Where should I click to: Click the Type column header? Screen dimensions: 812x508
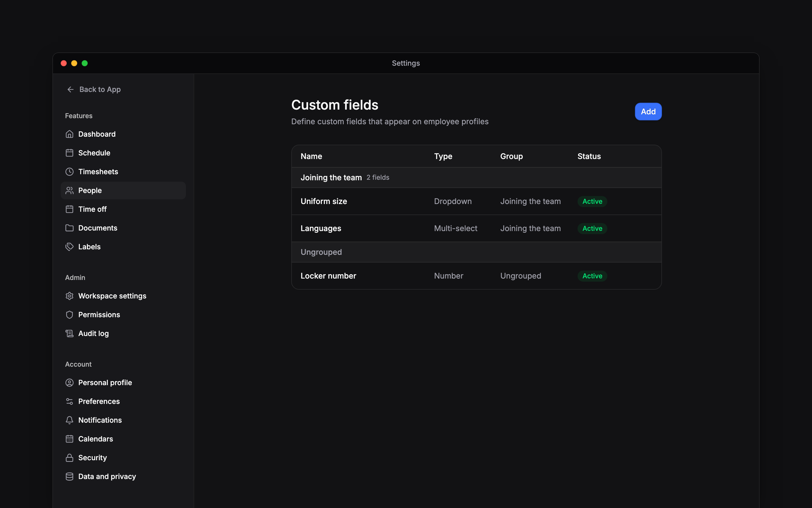coord(443,156)
